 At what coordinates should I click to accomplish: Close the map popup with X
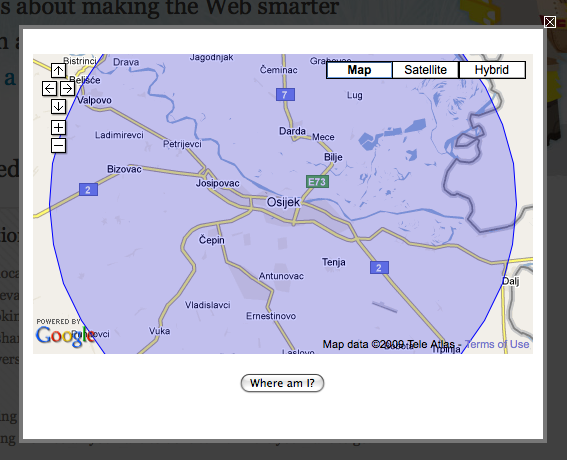tap(550, 22)
